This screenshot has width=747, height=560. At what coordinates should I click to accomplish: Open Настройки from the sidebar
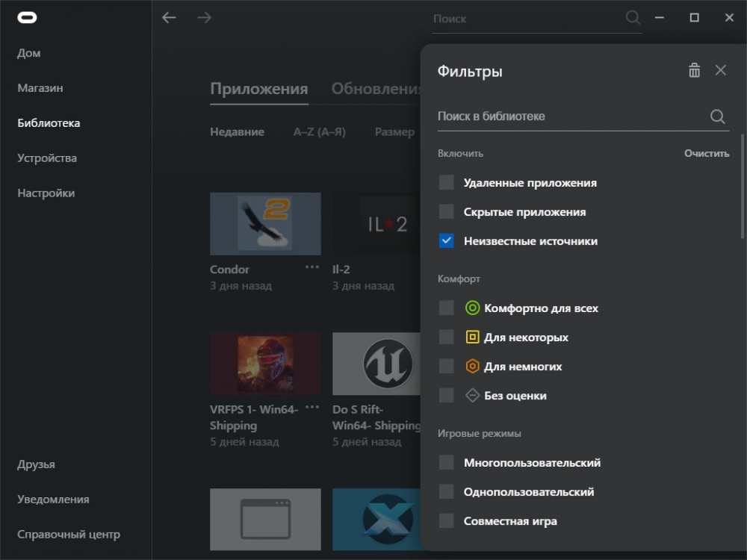tap(46, 193)
